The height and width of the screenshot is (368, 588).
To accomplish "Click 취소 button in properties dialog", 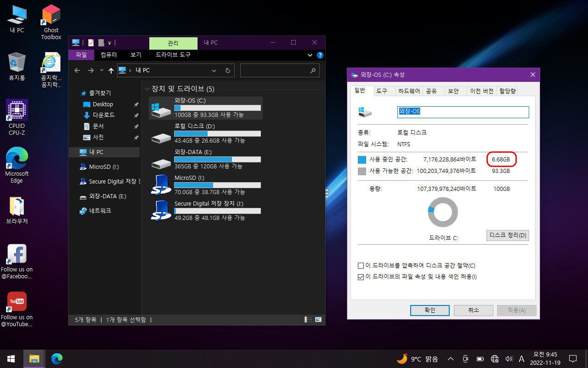I will coord(474,310).
